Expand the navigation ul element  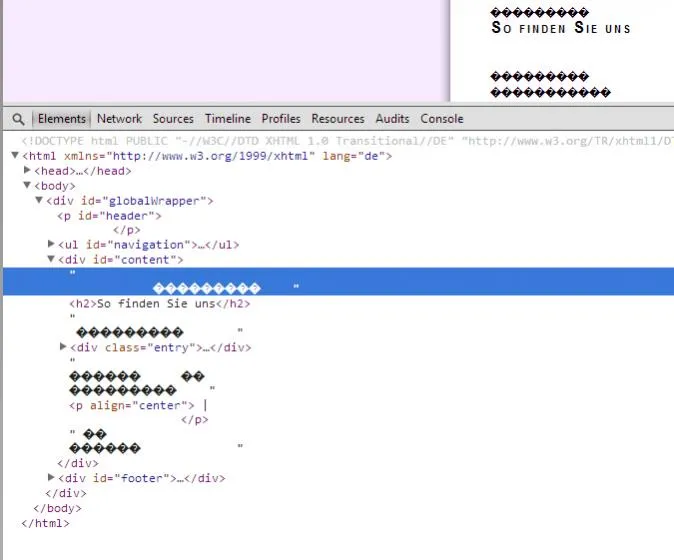point(51,244)
